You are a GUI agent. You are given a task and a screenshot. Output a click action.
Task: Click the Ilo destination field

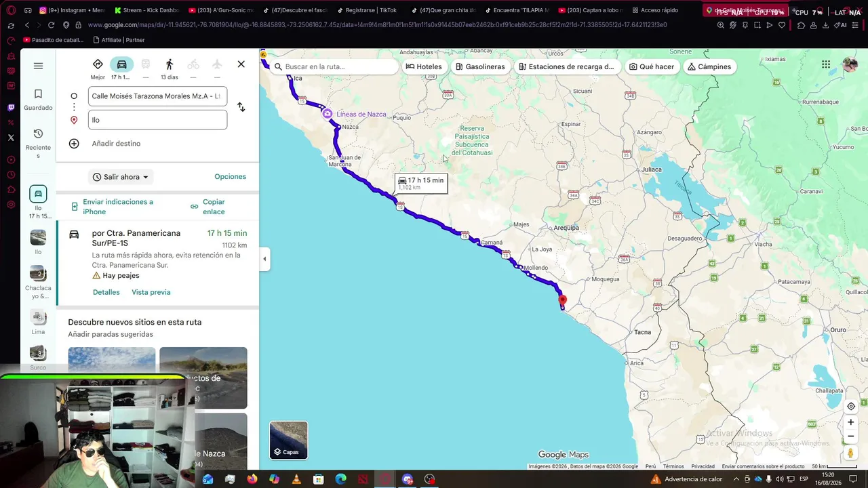157,120
